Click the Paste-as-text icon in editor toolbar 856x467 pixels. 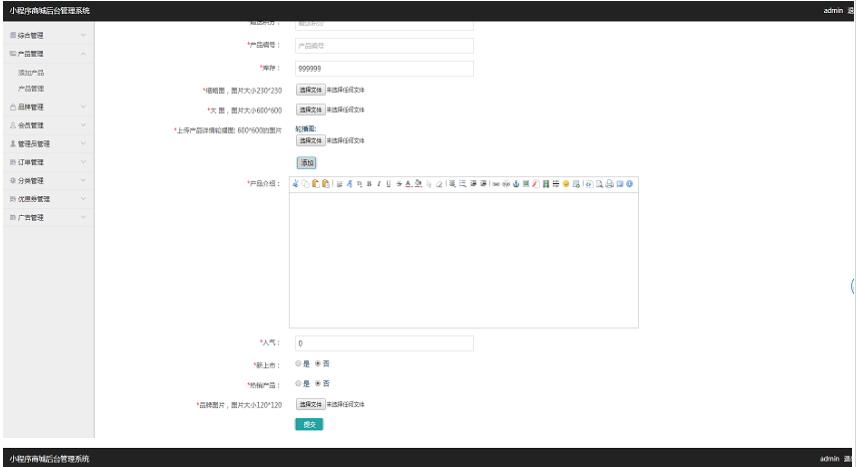(325, 184)
